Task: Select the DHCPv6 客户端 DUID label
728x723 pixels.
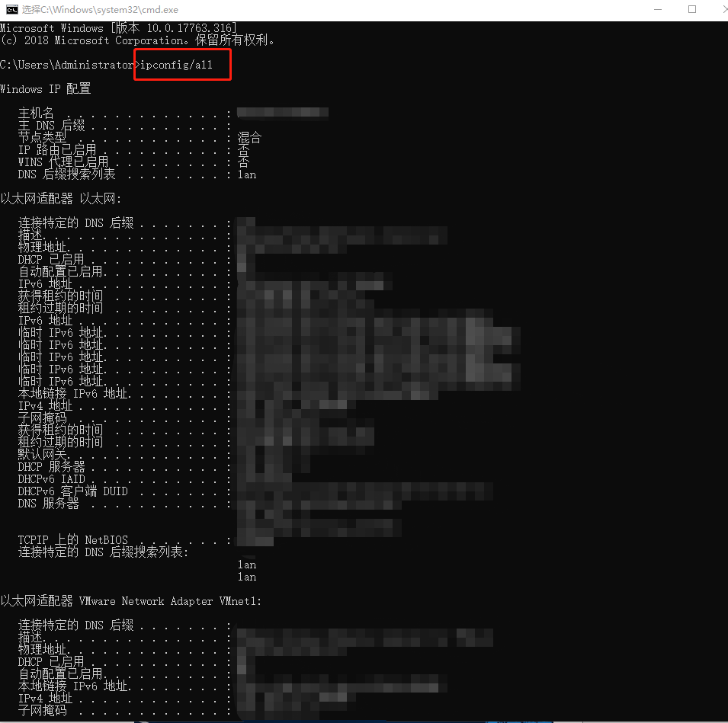Action: [x=73, y=491]
